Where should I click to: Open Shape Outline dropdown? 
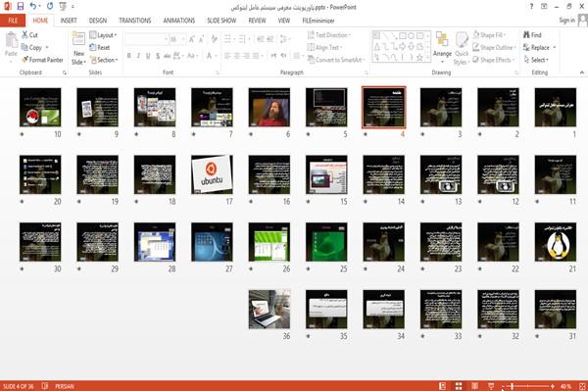(494, 47)
